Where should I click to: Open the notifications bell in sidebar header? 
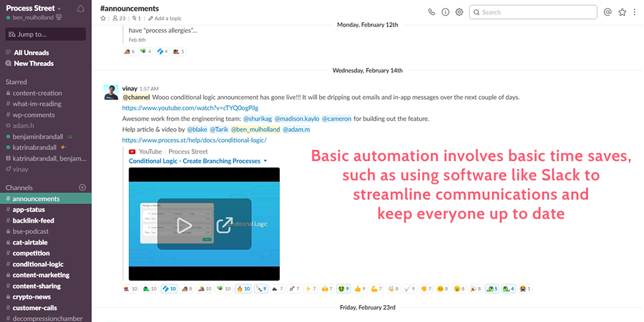pos(80,9)
